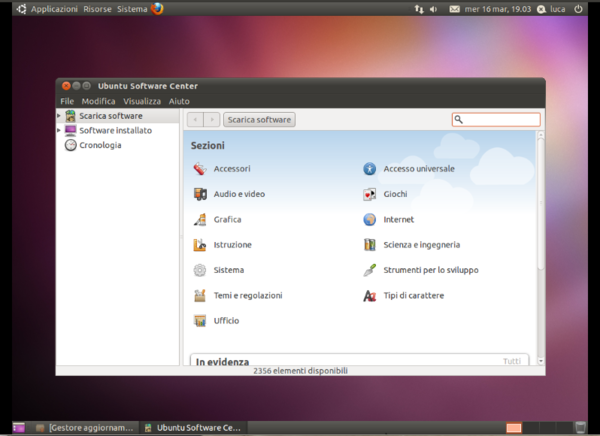
Task: Open the Modifica menu
Action: pyautogui.click(x=98, y=101)
